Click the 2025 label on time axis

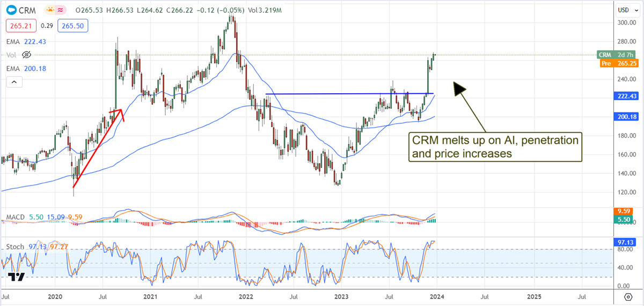(x=533, y=296)
